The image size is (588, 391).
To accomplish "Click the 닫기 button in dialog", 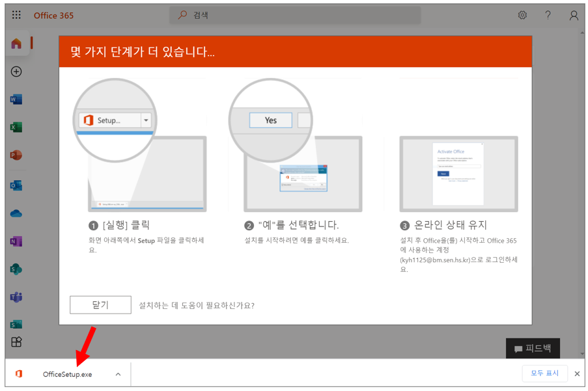I will click(x=100, y=305).
